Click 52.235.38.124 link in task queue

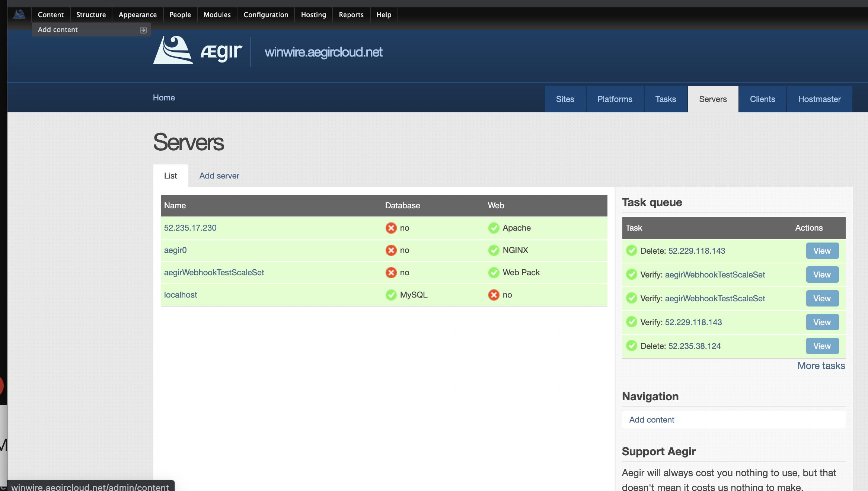pos(695,346)
